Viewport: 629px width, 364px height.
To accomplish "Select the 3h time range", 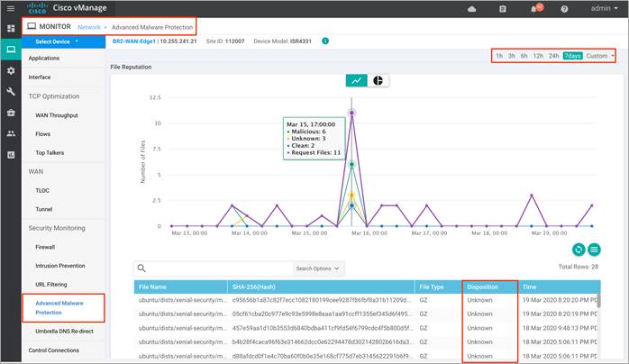I will click(x=512, y=56).
